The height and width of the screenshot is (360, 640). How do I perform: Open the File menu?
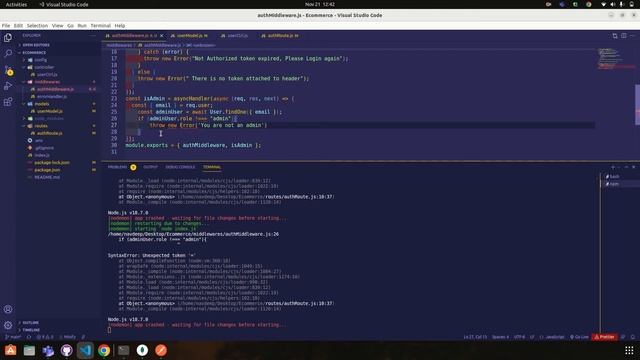(x=6, y=26)
